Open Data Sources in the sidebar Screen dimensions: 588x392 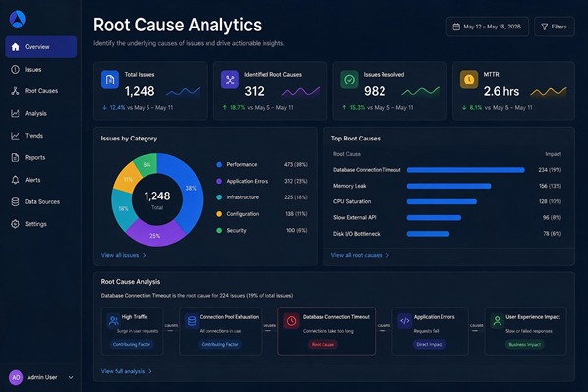tap(41, 202)
